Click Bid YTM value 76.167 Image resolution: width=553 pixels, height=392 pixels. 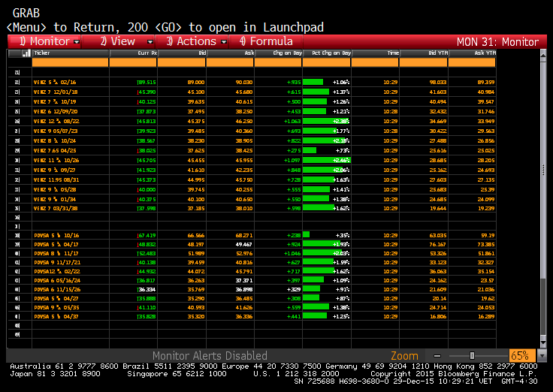pyautogui.click(x=438, y=245)
